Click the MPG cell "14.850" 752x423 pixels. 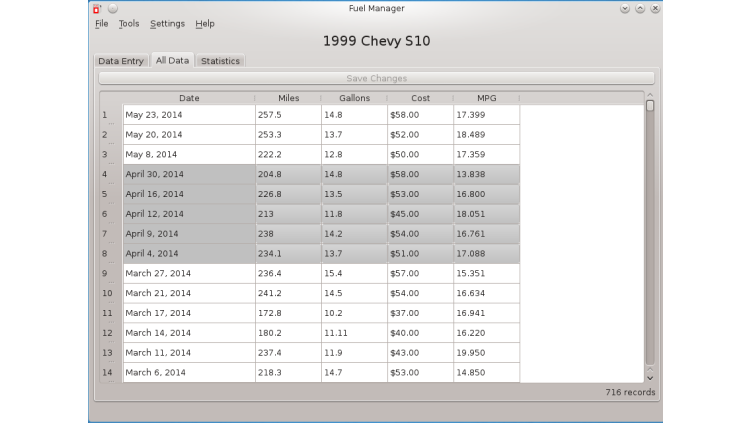click(486, 373)
